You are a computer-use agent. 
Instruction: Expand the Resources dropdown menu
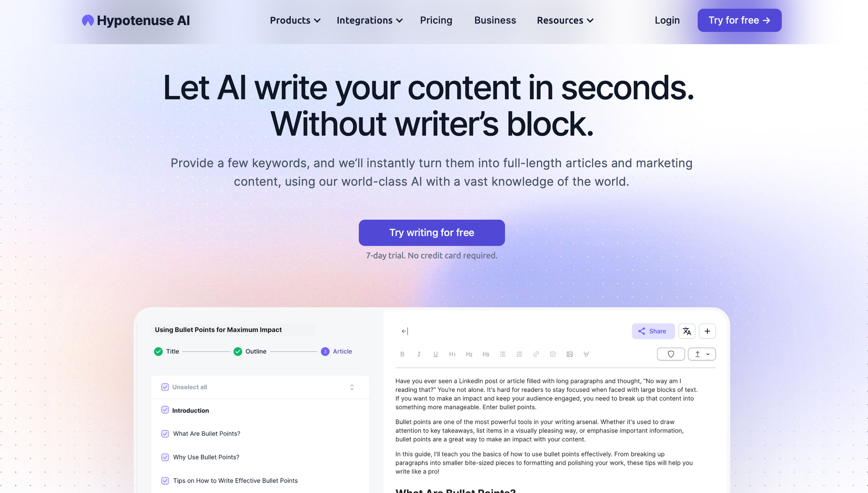565,20
